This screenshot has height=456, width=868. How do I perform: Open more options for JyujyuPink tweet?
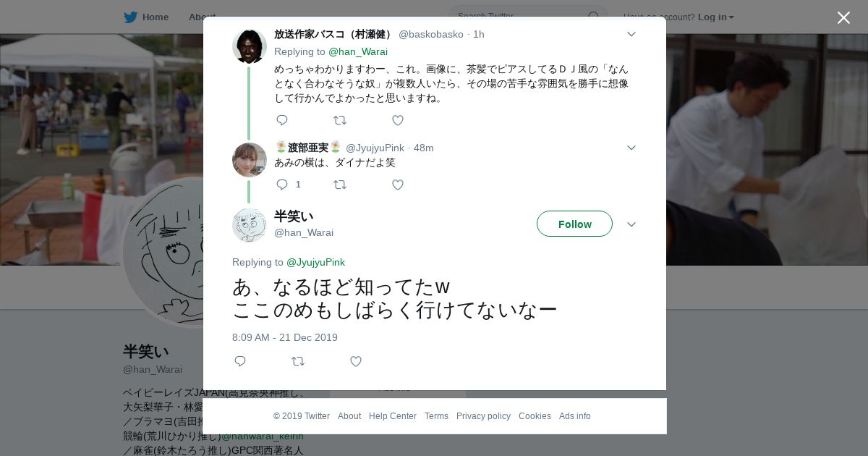(x=631, y=148)
